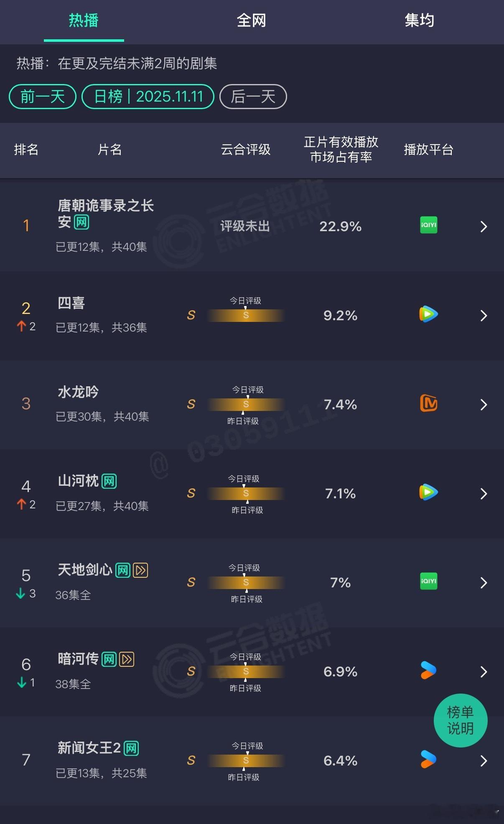Click the 网 badge next to 山河枕
This screenshot has width=504, height=824.
[110, 481]
